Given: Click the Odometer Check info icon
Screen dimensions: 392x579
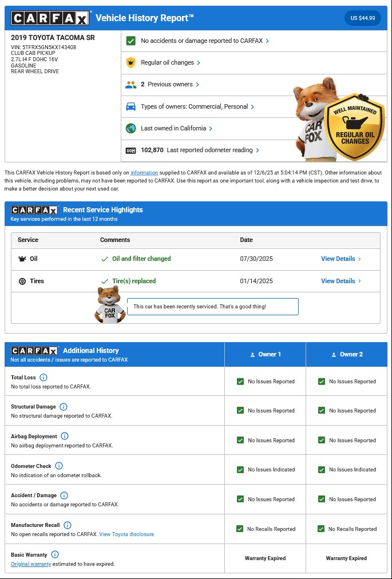Looking at the screenshot, I should tap(59, 466).
